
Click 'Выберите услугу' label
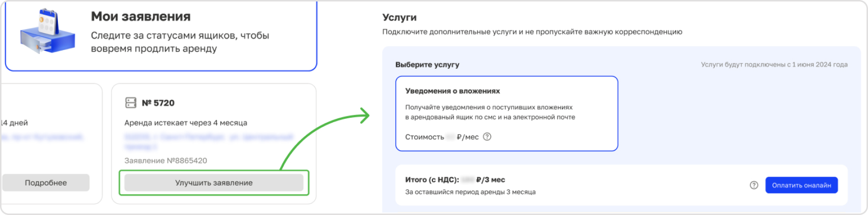click(x=427, y=64)
